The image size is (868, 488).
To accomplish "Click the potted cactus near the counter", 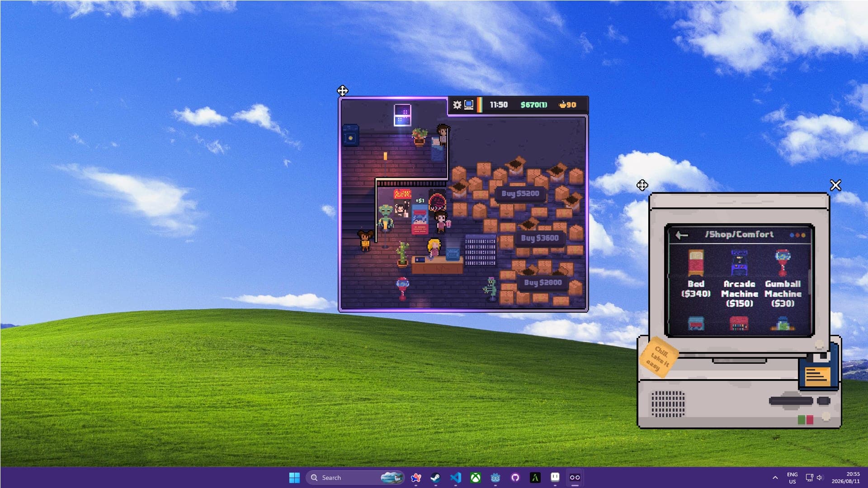I will coord(402,254).
